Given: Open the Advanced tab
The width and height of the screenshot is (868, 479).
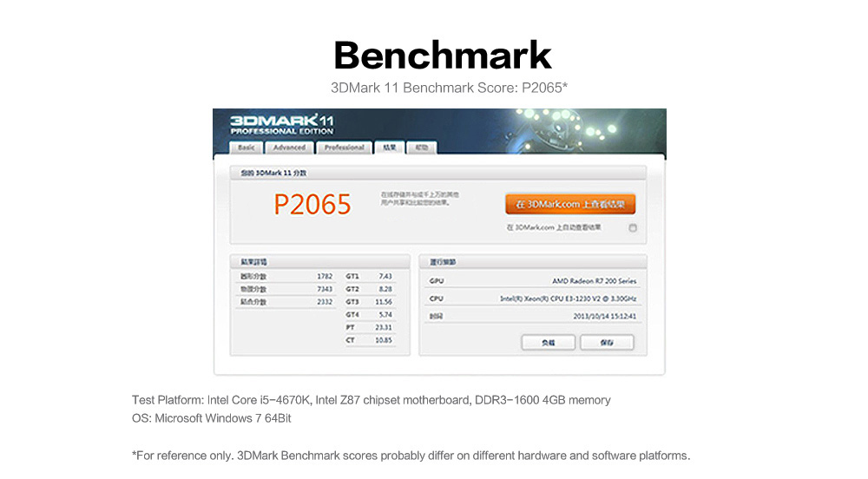Looking at the screenshot, I should [x=290, y=148].
